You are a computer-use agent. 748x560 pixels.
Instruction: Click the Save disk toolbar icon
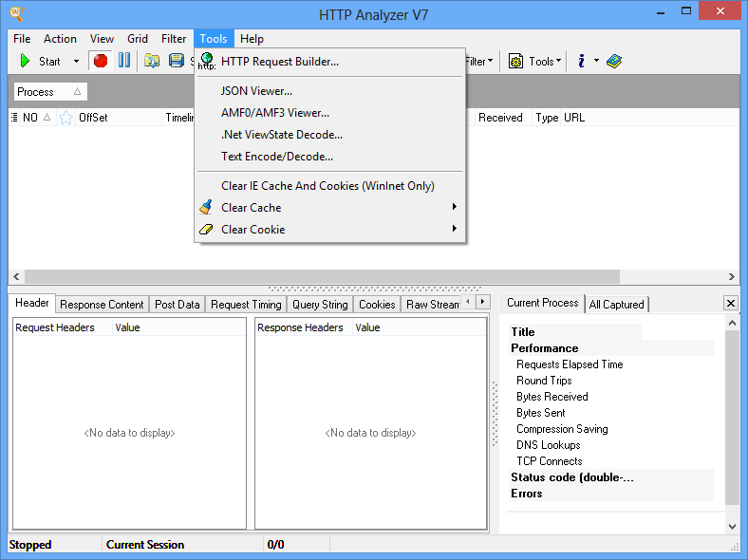pos(177,61)
